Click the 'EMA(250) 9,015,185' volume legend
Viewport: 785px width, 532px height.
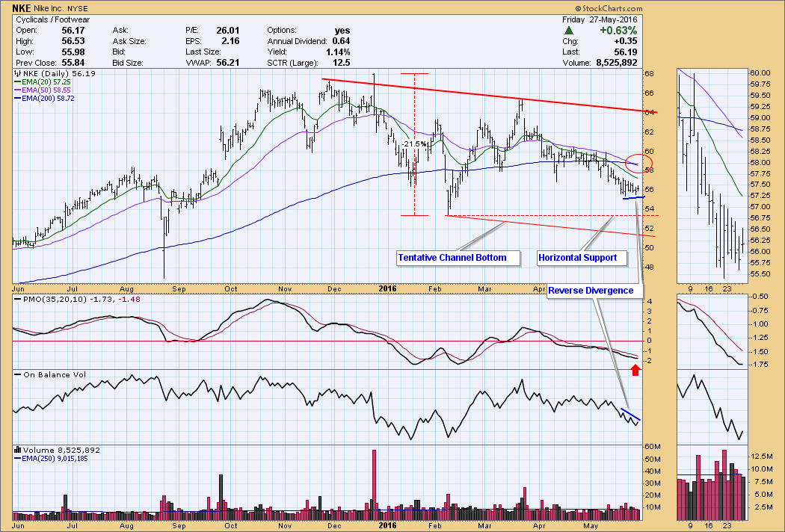click(x=55, y=459)
